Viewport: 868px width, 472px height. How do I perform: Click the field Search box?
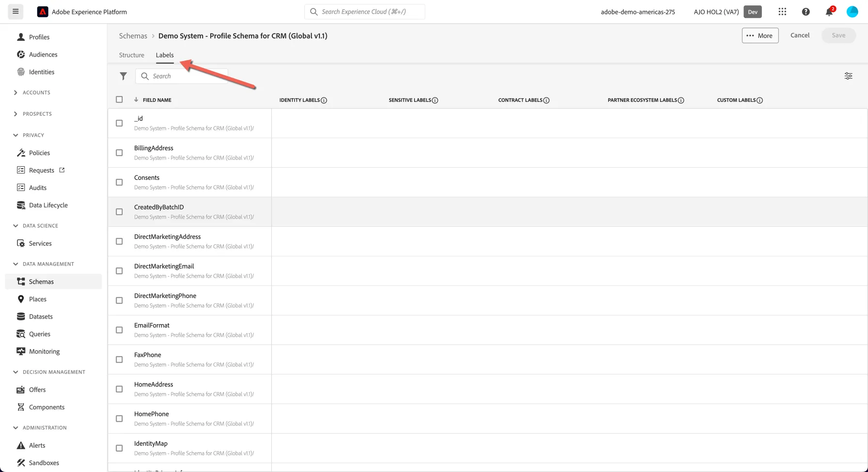[x=182, y=76]
